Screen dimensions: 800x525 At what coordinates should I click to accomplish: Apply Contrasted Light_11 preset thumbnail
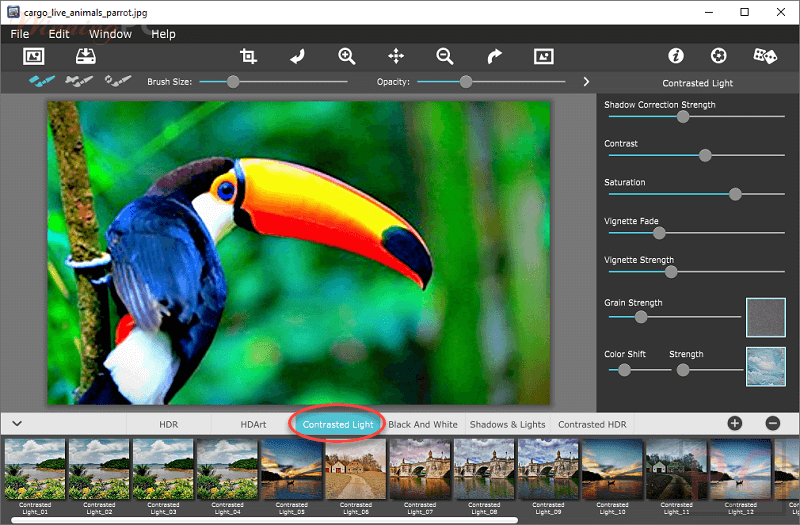pos(677,469)
